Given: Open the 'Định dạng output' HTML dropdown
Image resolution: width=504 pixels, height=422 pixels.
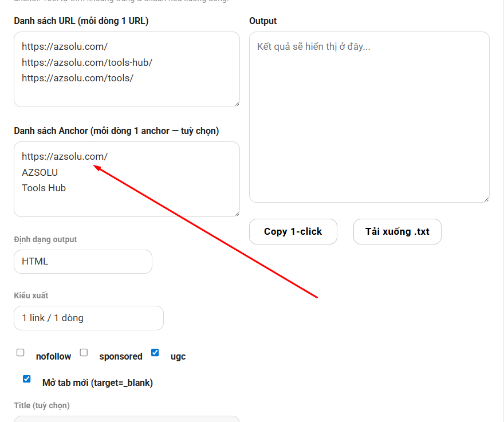Looking at the screenshot, I should 83,262.
